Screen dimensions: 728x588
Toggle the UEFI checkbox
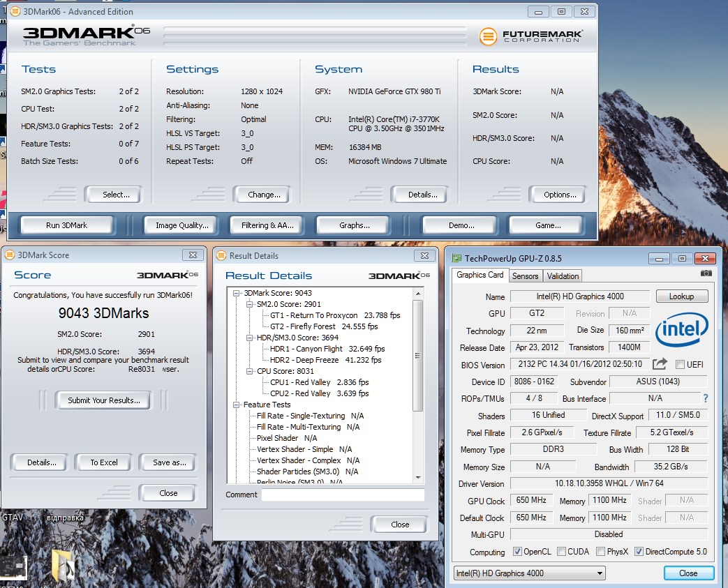click(x=681, y=364)
